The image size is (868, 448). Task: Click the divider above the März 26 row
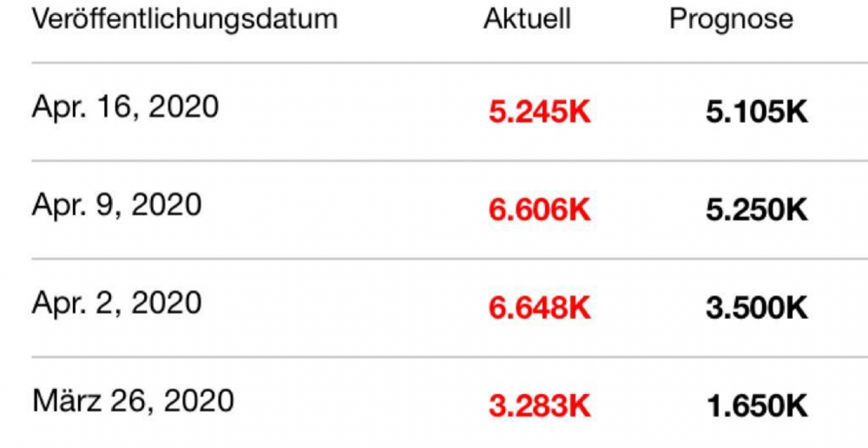[x=434, y=357]
